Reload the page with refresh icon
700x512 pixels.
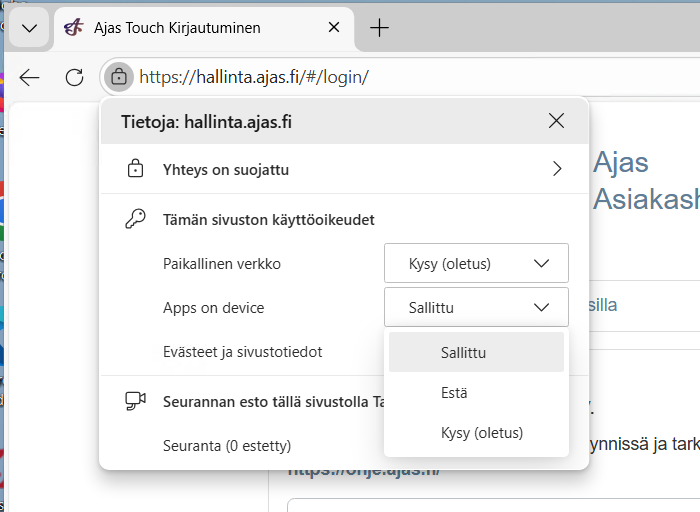click(x=74, y=77)
